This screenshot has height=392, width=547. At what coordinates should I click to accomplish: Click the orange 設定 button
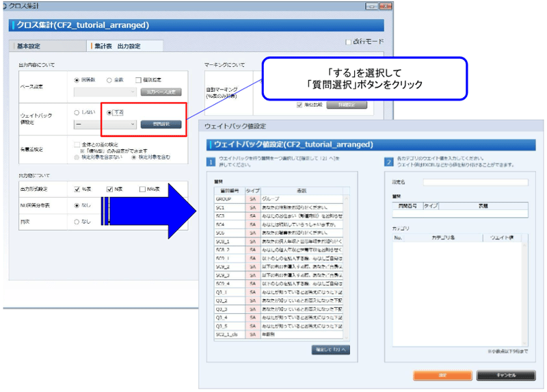(x=442, y=376)
